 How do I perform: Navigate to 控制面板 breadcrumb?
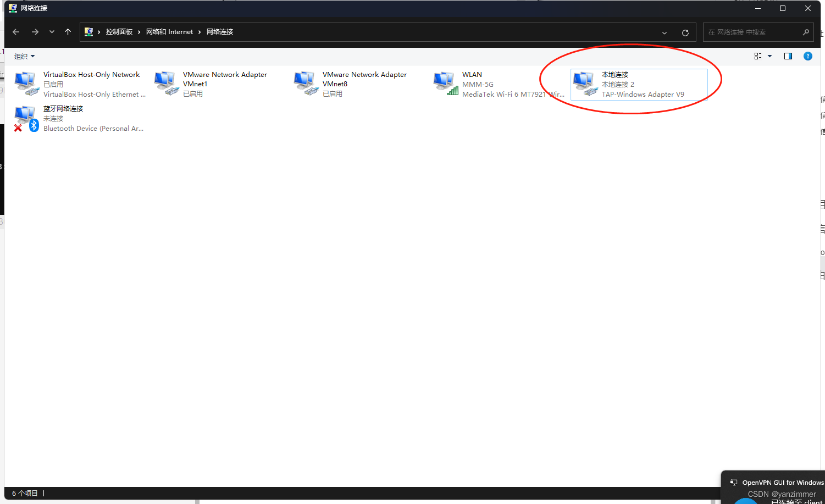[119, 32]
